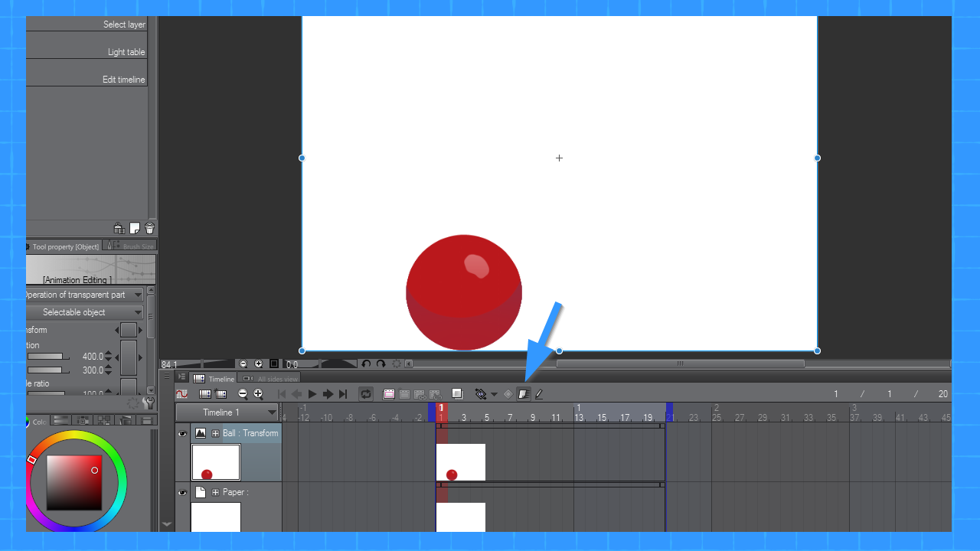This screenshot has height=551, width=980.
Task: Hide the Paper layer in the timeline
Action: (182, 492)
